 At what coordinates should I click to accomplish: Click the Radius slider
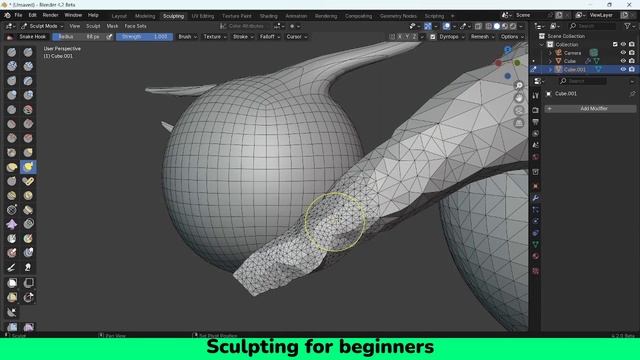click(x=79, y=37)
